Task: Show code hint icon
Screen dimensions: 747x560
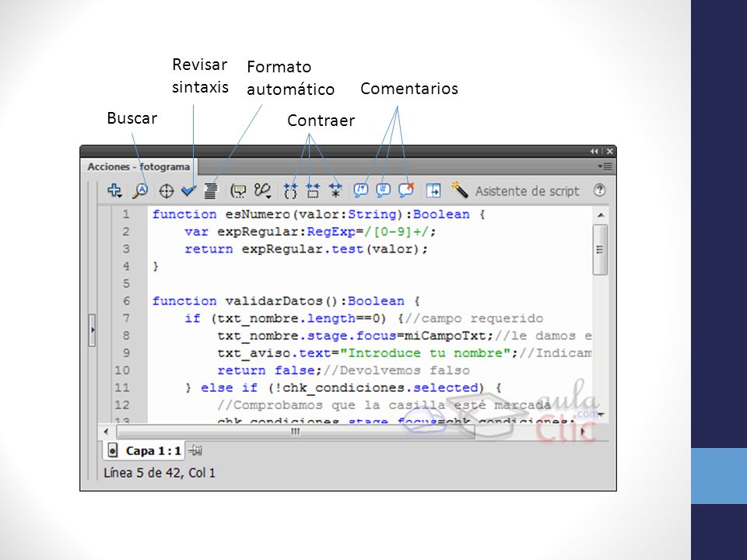Action: 238,191
